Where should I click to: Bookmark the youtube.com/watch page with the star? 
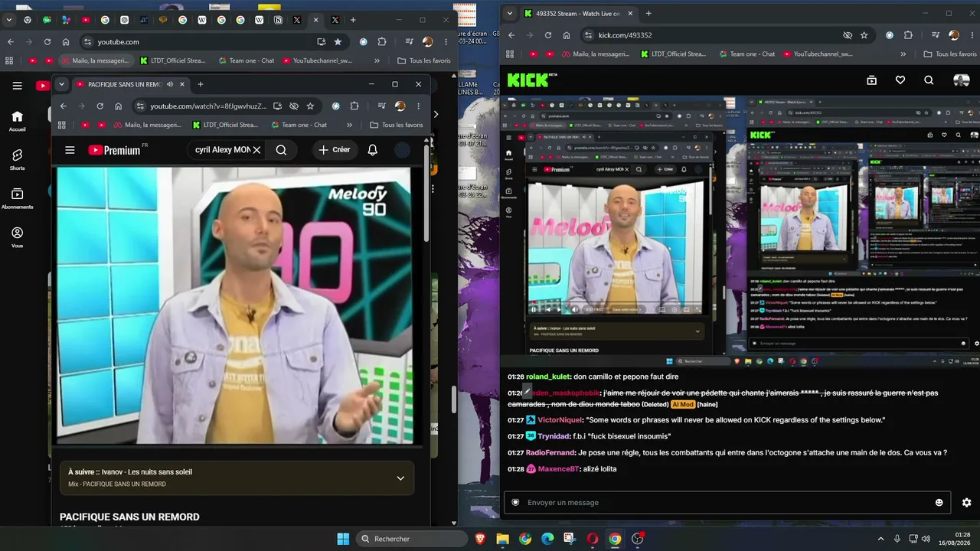point(310,106)
